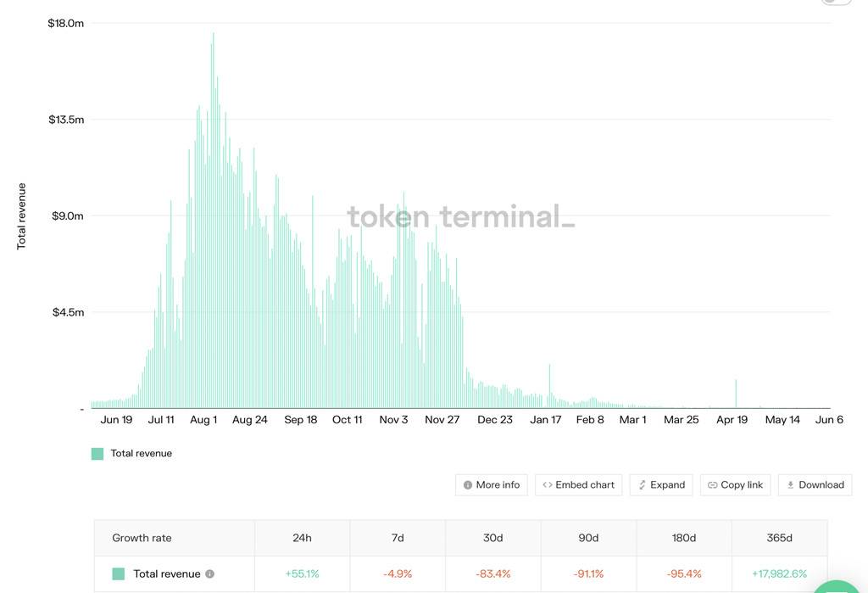Click the Expand arrows icon
The image size is (868, 593).
tap(643, 485)
